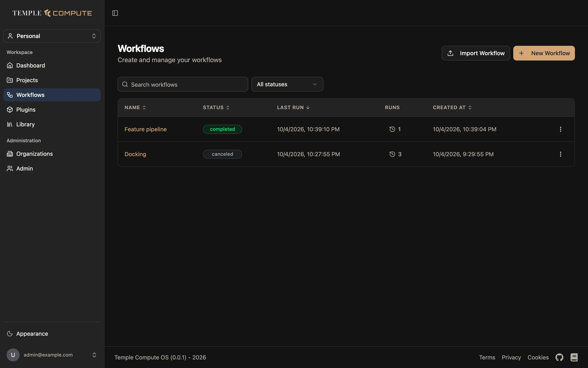588x368 pixels.
Task: Open the documentation book icon in footer
Action: click(x=574, y=357)
